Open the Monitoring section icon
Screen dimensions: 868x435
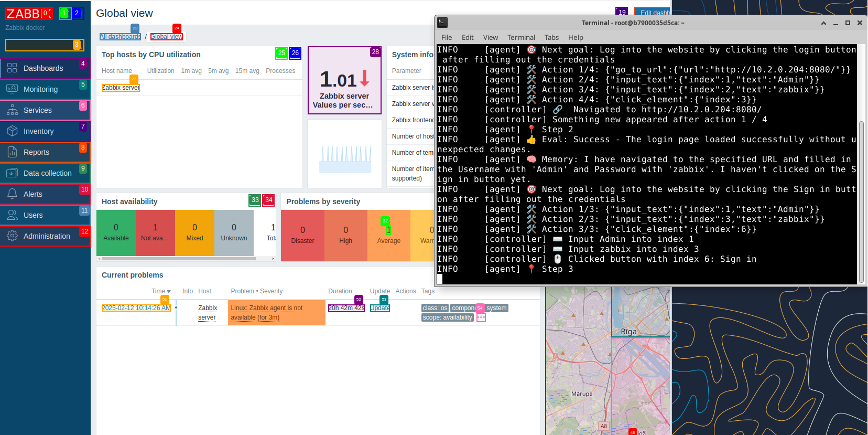click(x=12, y=89)
